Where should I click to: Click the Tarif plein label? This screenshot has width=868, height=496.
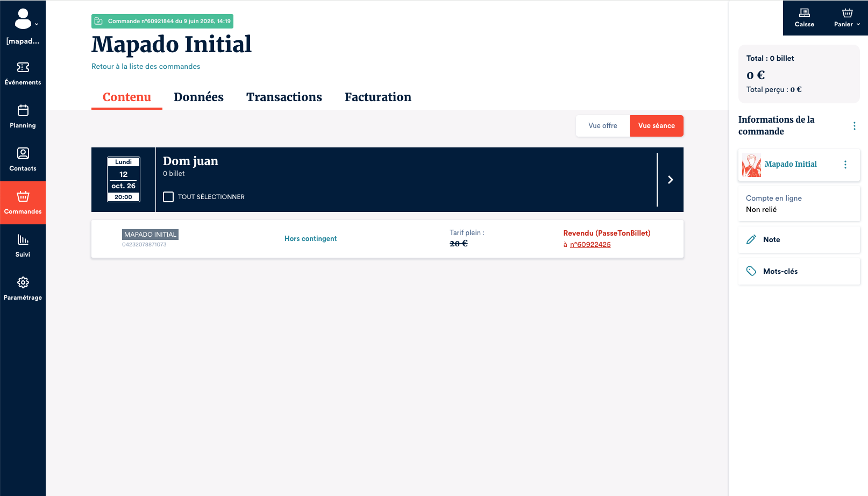(467, 233)
